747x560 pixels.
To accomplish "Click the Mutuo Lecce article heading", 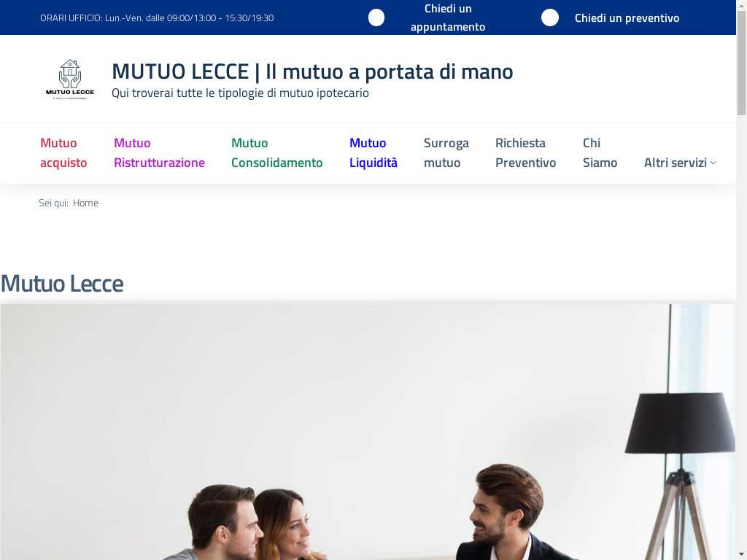I will (63, 284).
